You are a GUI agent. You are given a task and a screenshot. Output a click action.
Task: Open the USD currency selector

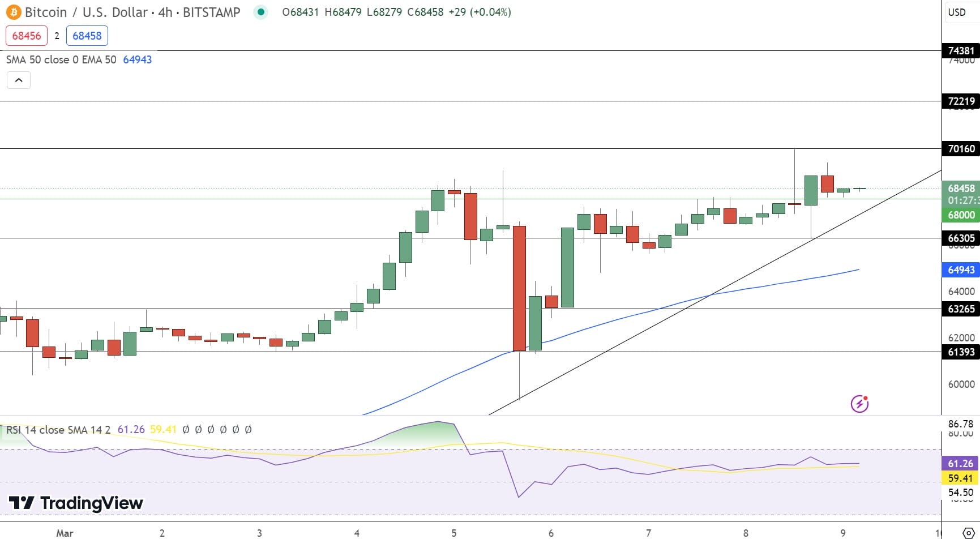pos(957,12)
